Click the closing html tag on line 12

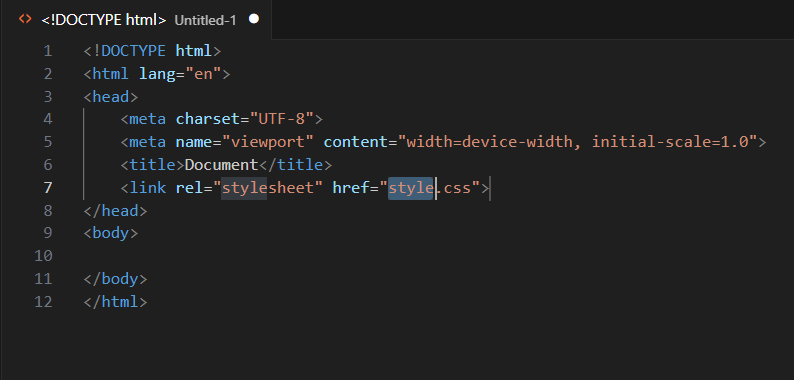[115, 302]
